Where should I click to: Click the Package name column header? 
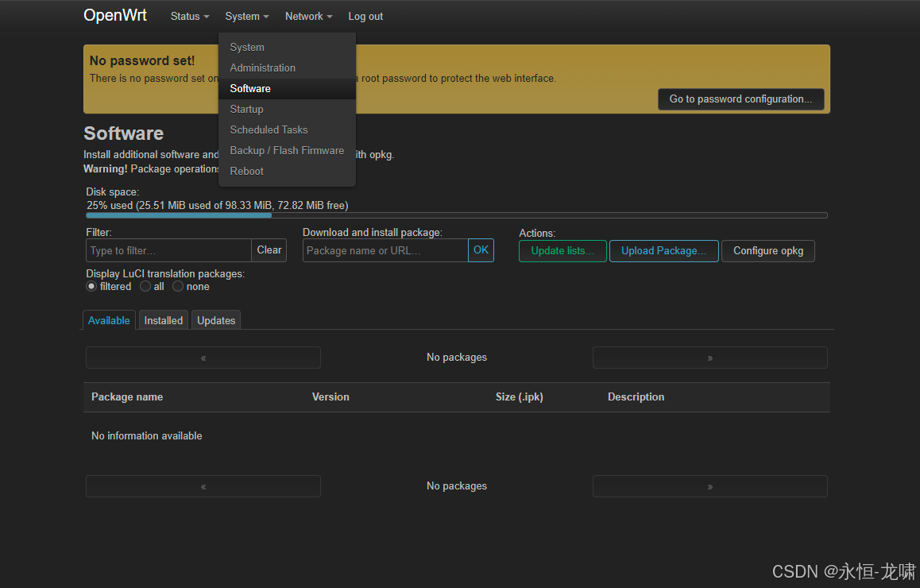pyautogui.click(x=127, y=397)
